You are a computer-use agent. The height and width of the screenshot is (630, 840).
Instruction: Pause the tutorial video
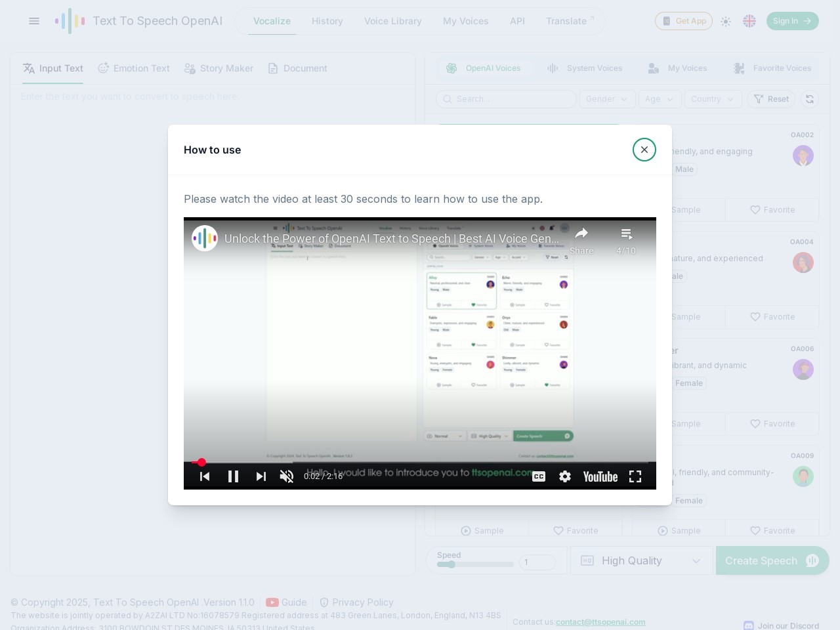(233, 476)
